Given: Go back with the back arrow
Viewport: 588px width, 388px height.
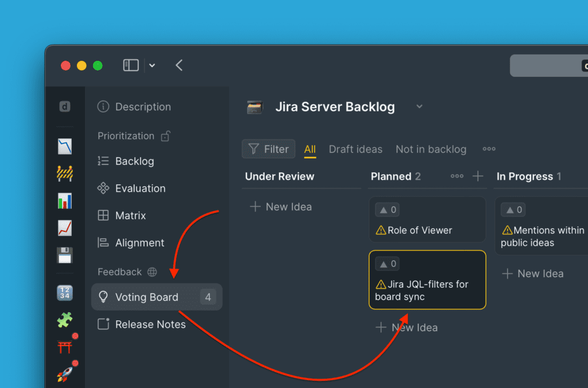Looking at the screenshot, I should point(179,65).
